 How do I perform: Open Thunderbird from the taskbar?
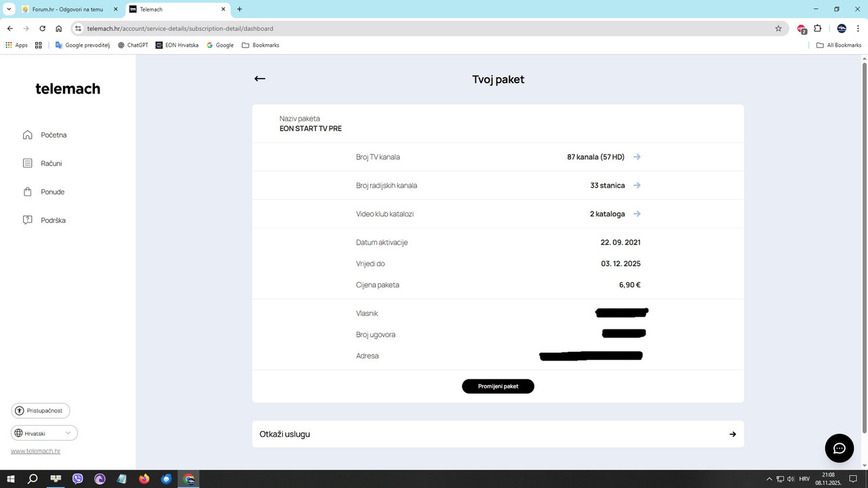(x=166, y=479)
